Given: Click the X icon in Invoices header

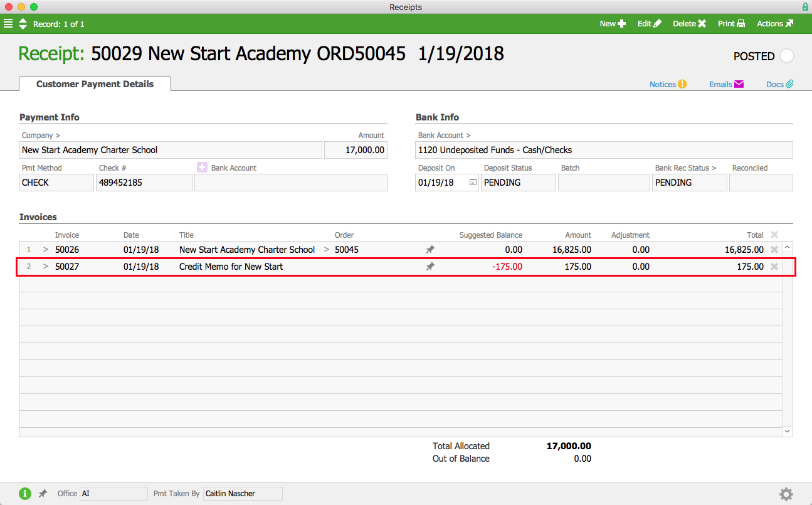Looking at the screenshot, I should click(x=774, y=235).
